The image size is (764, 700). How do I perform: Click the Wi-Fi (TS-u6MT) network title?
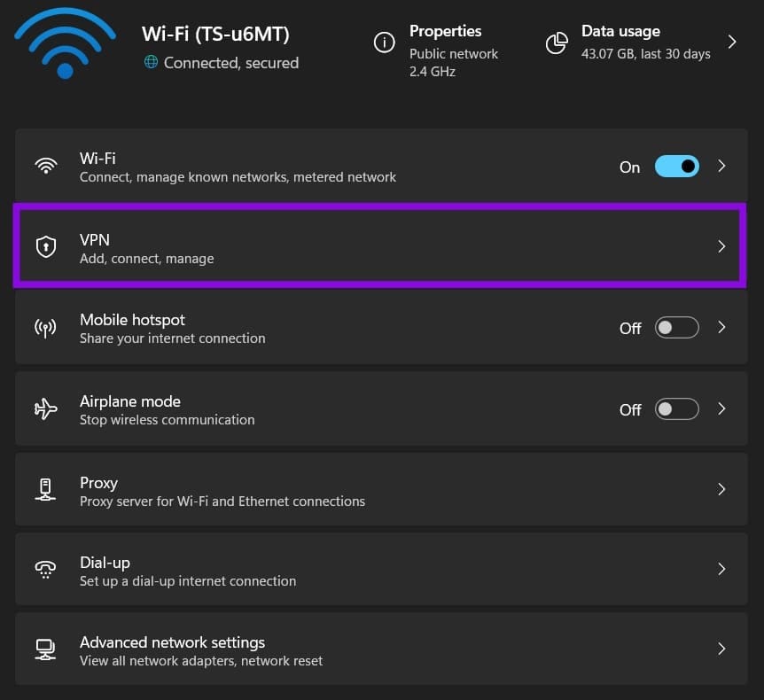click(x=215, y=34)
